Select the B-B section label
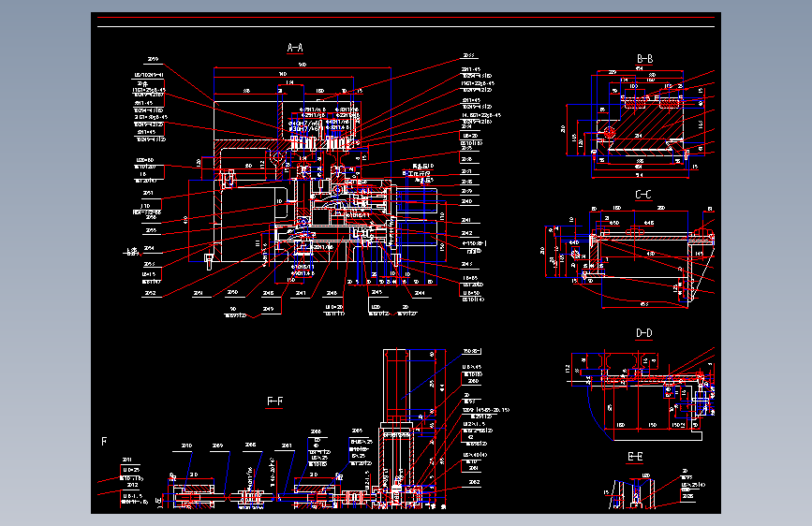Screen dimensions: 812x526 pos(644,59)
